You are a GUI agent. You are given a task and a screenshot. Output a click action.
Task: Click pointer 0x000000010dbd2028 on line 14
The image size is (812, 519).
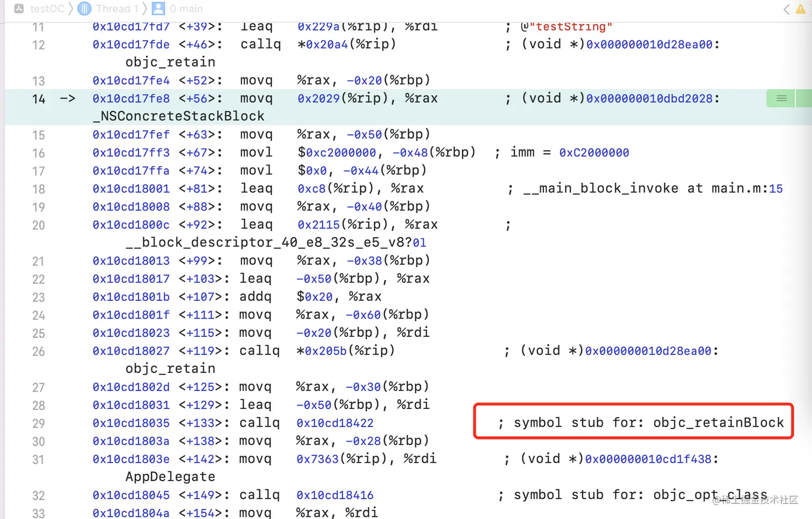point(649,98)
